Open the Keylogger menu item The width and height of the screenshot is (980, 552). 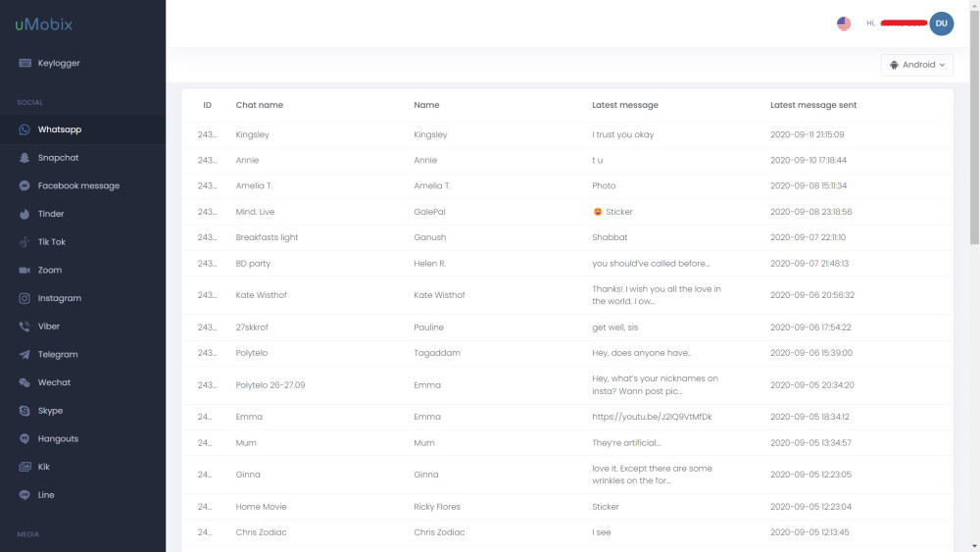point(82,63)
